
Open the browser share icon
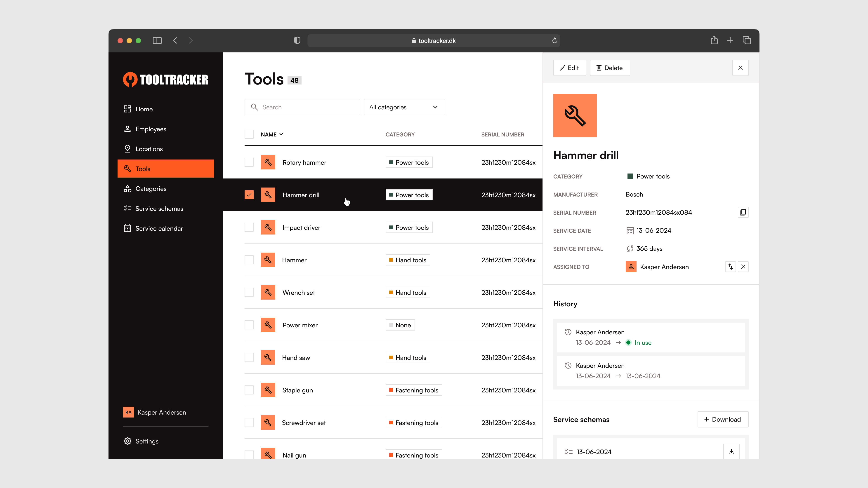[714, 40]
